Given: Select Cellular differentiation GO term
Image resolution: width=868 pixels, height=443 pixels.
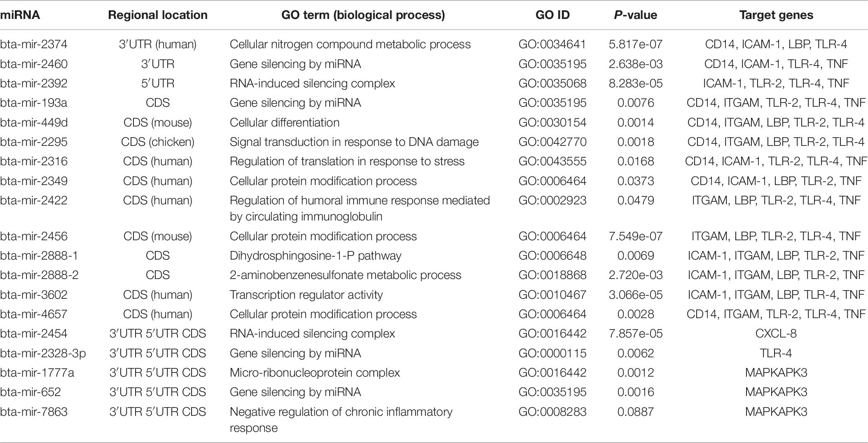Looking at the screenshot, I should (285, 122).
